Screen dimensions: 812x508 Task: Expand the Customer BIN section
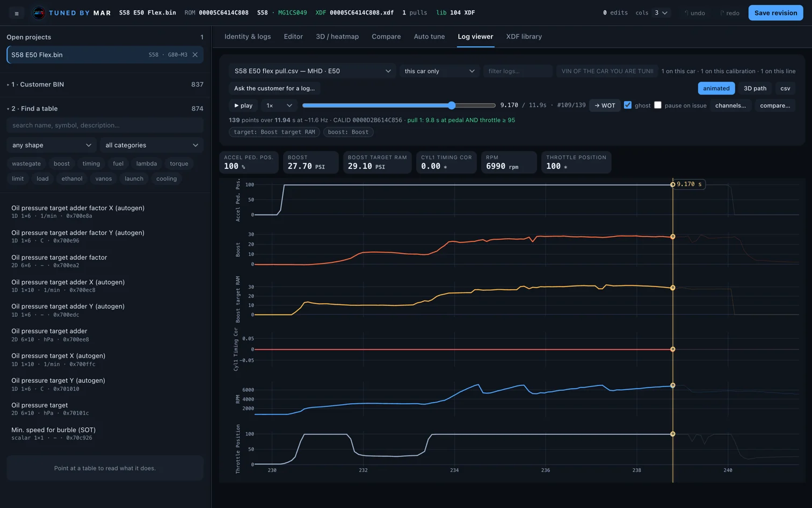(x=105, y=84)
